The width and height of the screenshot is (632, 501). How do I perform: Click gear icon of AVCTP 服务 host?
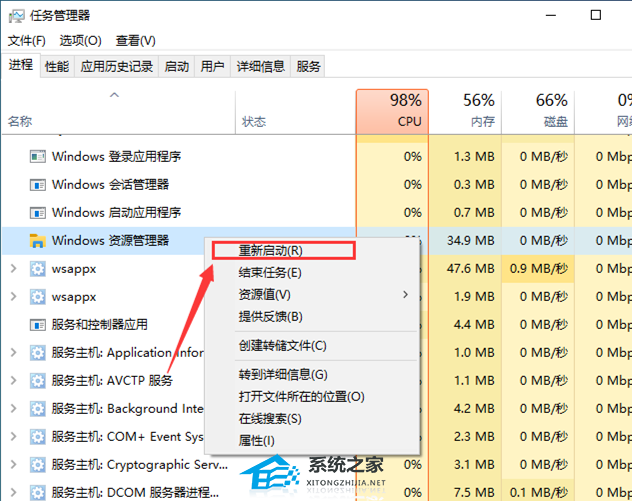(37, 380)
